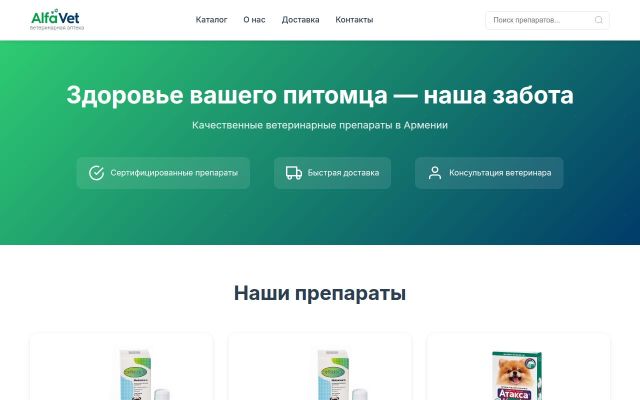Click the Наши препараты heading

pyautogui.click(x=320, y=293)
